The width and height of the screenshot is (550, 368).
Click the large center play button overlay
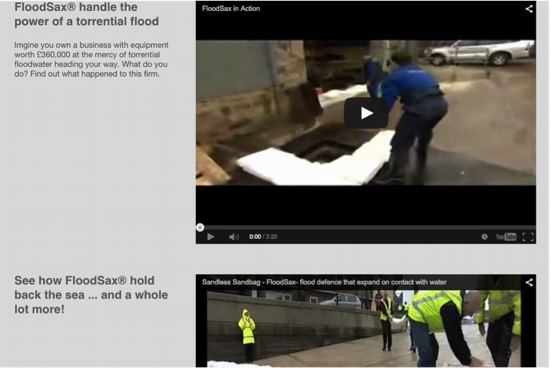click(366, 113)
